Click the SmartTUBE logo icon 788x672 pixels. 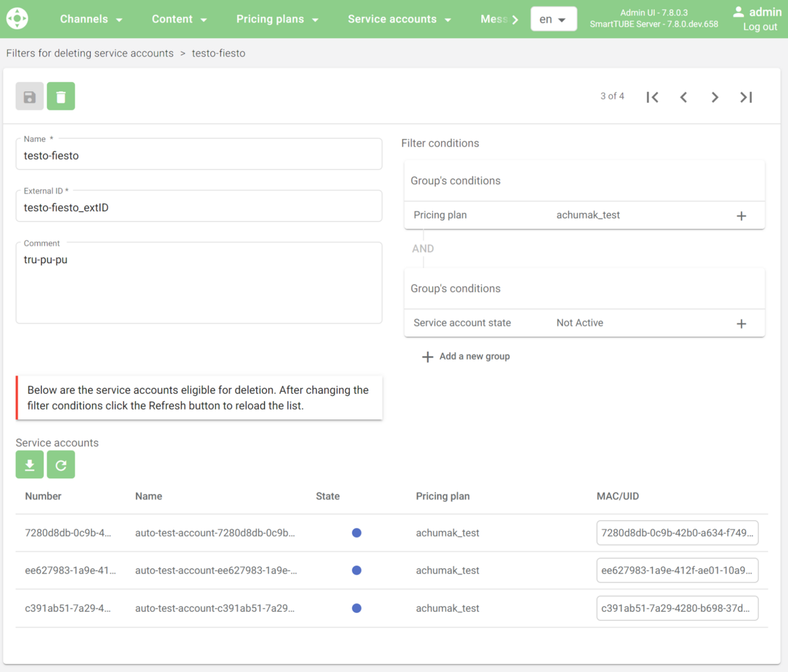[x=17, y=18]
